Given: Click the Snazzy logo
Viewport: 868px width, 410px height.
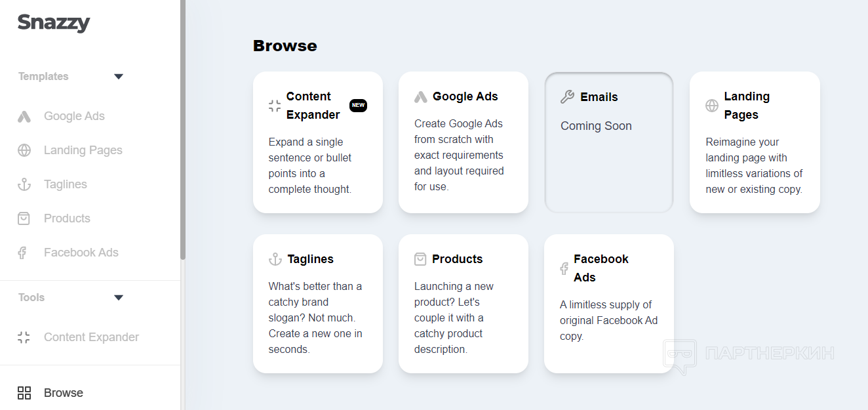Looking at the screenshot, I should (x=54, y=23).
